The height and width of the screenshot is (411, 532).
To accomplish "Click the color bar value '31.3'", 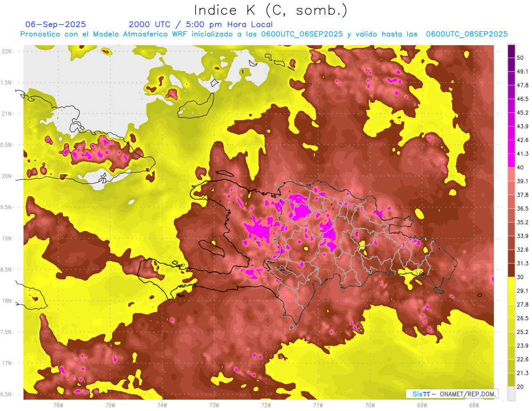I will pos(523,263).
